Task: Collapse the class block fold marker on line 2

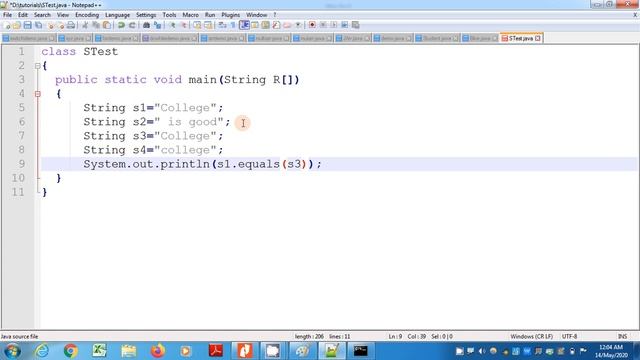Action: (38, 66)
